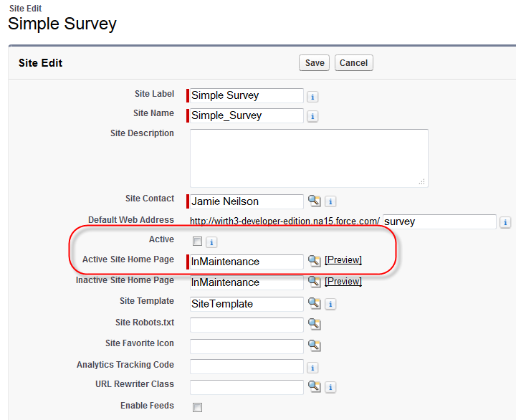Show info icon for URL Rewriter Class
The width and height of the screenshot is (516, 420).
(x=330, y=388)
